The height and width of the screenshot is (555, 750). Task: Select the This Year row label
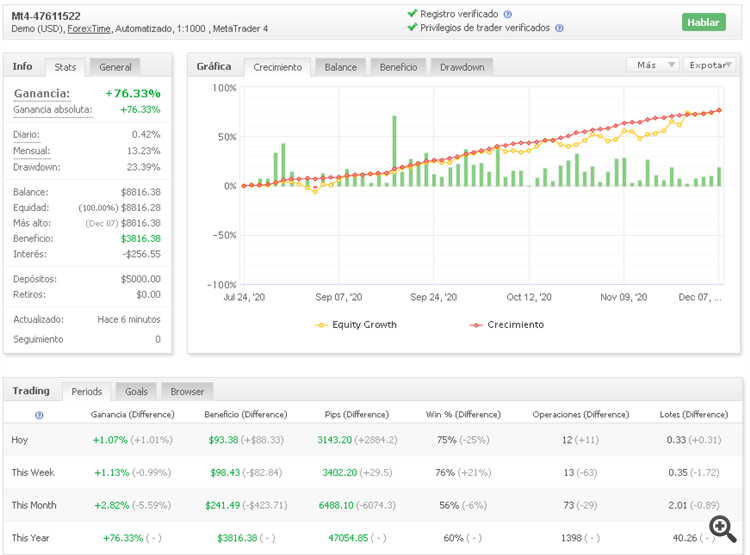coord(30,538)
